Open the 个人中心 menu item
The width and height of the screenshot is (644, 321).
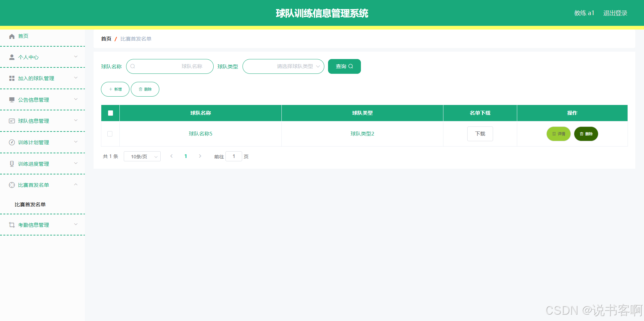click(43, 57)
